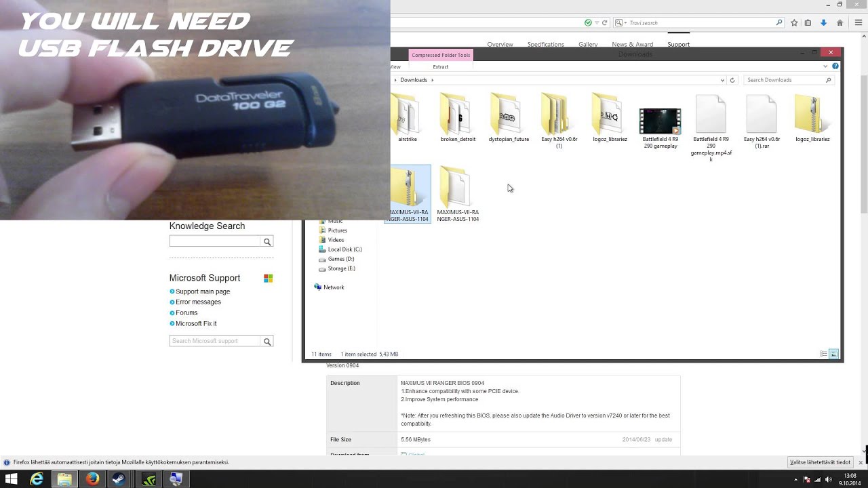Click the green site verification check icon
The image size is (868, 488).
588,22
